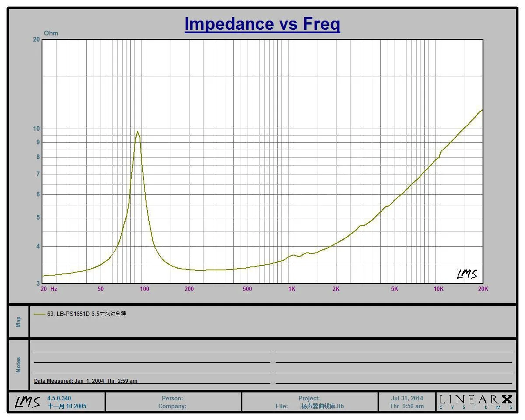The width and height of the screenshot is (525, 420).
Task: Click the date text "十一月-10-2005"
Action: [x=67, y=406]
